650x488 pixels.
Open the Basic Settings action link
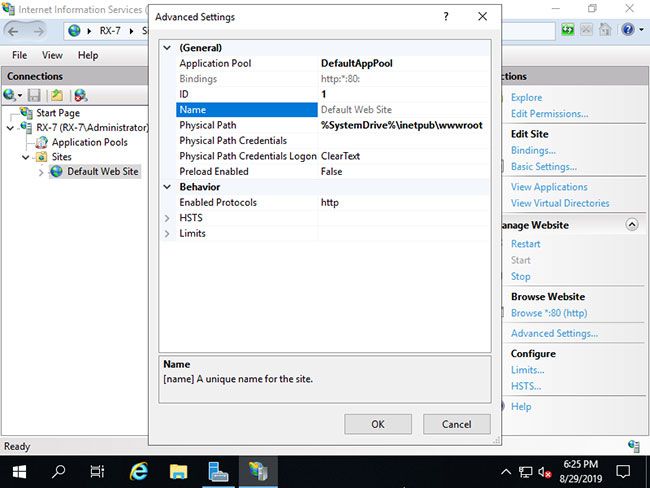point(543,167)
